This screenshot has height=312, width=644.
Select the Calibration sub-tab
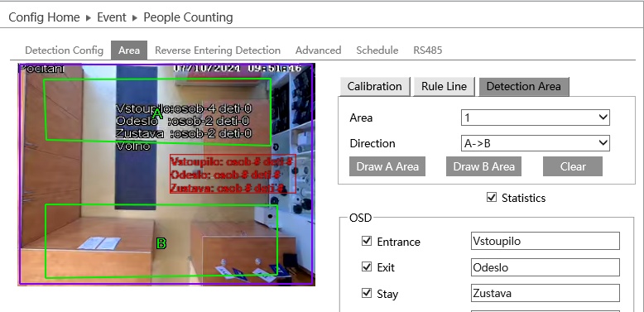tap(375, 86)
